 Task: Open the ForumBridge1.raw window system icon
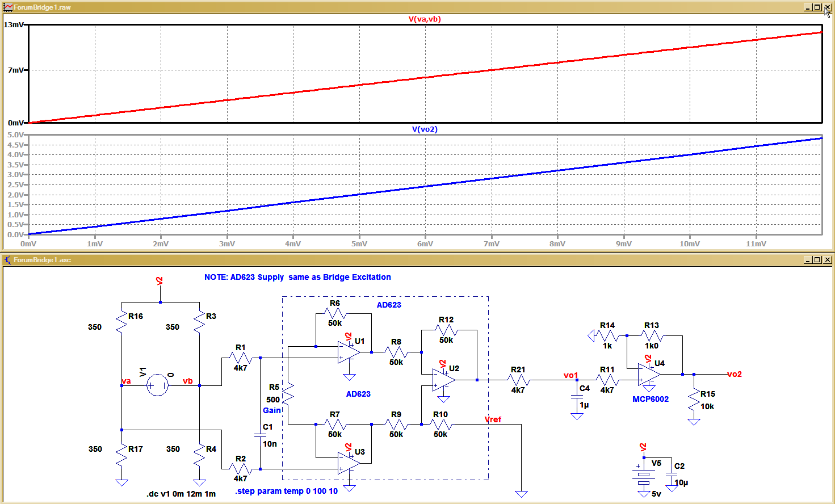(x=8, y=7)
